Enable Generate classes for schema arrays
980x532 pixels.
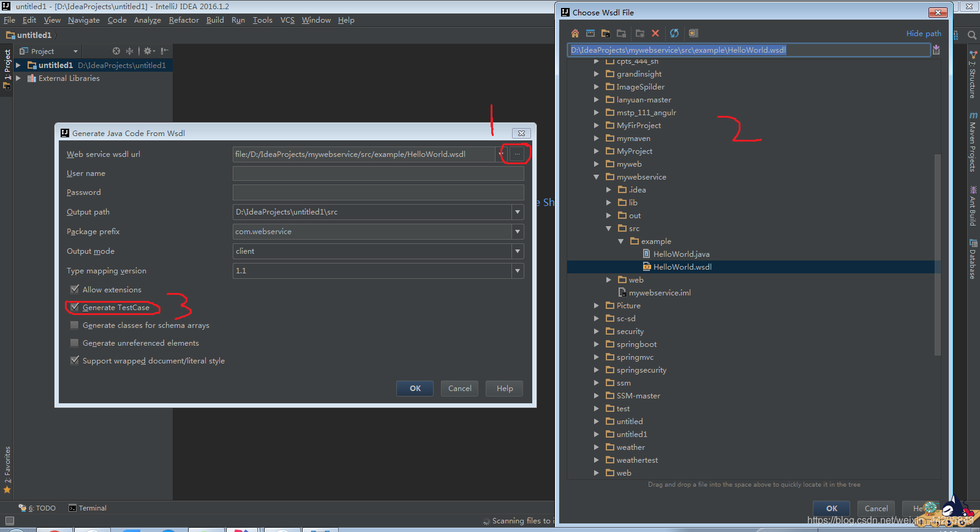click(x=75, y=325)
